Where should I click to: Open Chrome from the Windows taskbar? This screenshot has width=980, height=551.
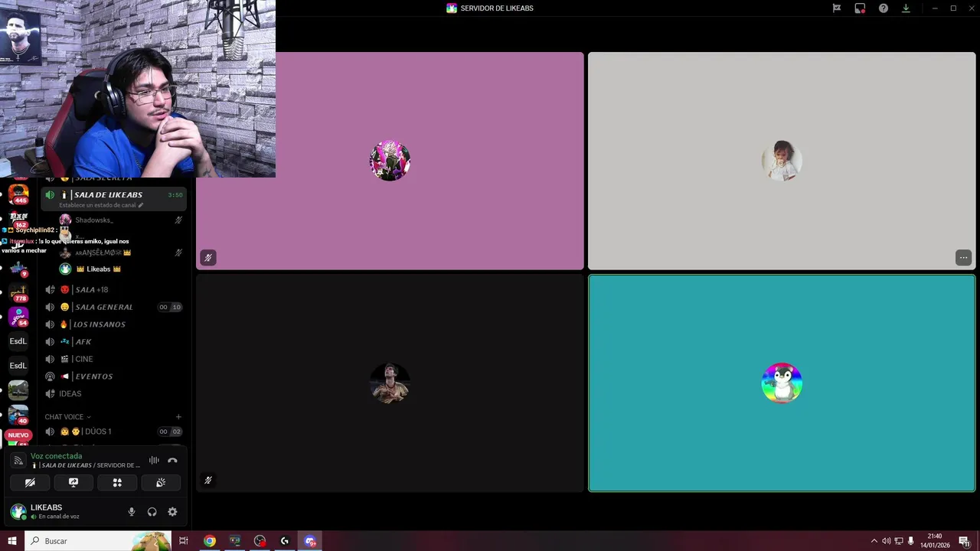pyautogui.click(x=209, y=541)
